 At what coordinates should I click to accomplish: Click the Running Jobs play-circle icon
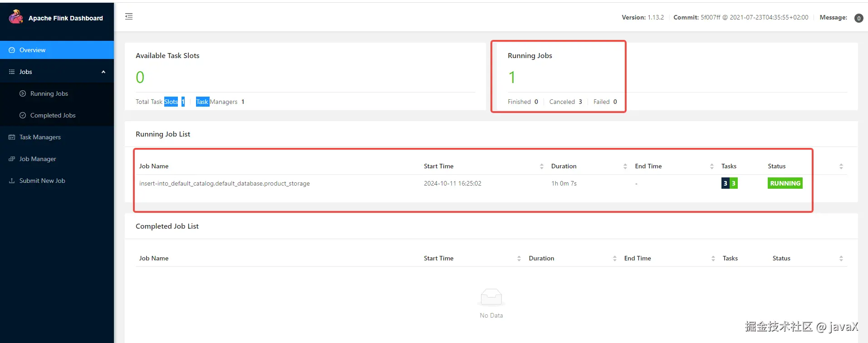(23, 93)
